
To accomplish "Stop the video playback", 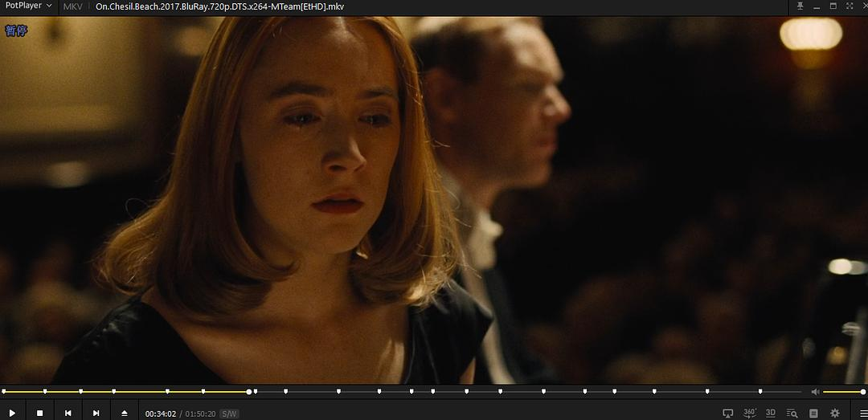I will (39, 413).
